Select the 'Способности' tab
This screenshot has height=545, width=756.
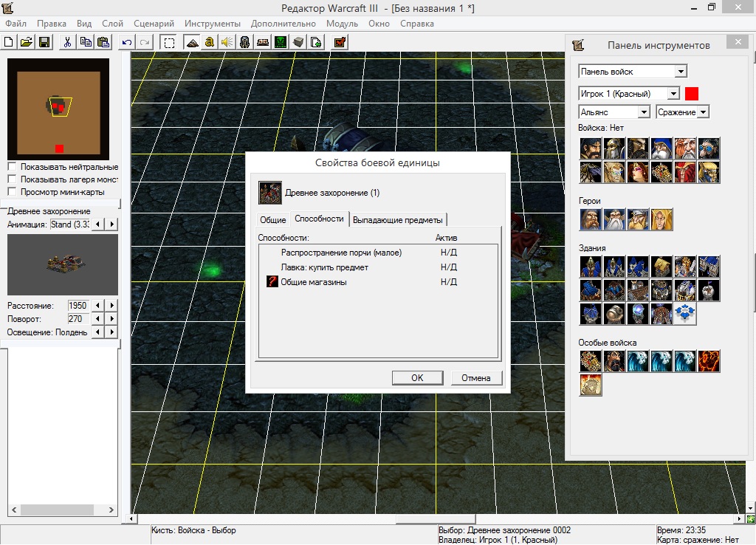coord(319,219)
